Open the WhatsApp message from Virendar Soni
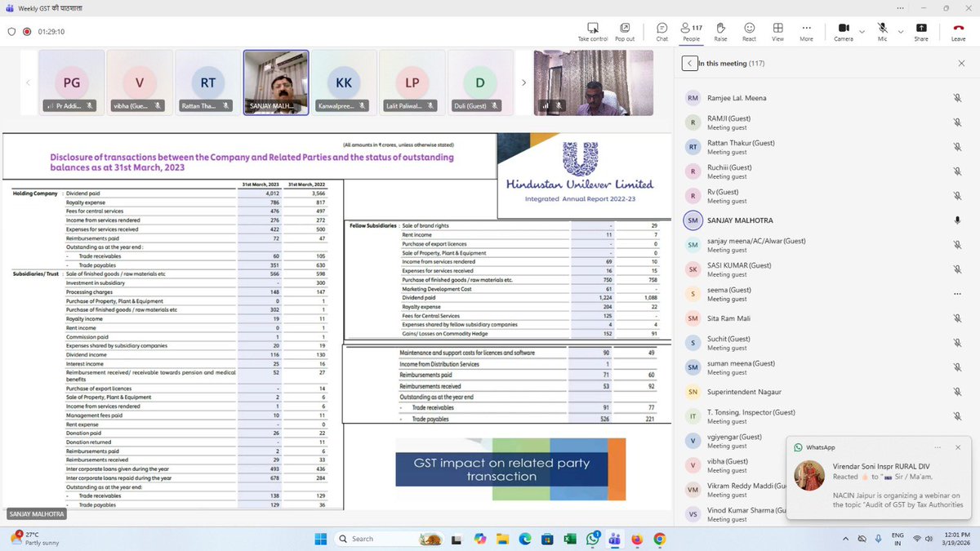 click(880, 485)
